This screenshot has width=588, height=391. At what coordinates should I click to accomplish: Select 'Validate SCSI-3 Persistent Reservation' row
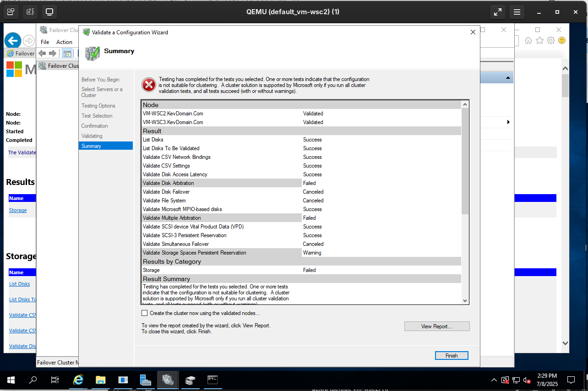tap(301, 235)
